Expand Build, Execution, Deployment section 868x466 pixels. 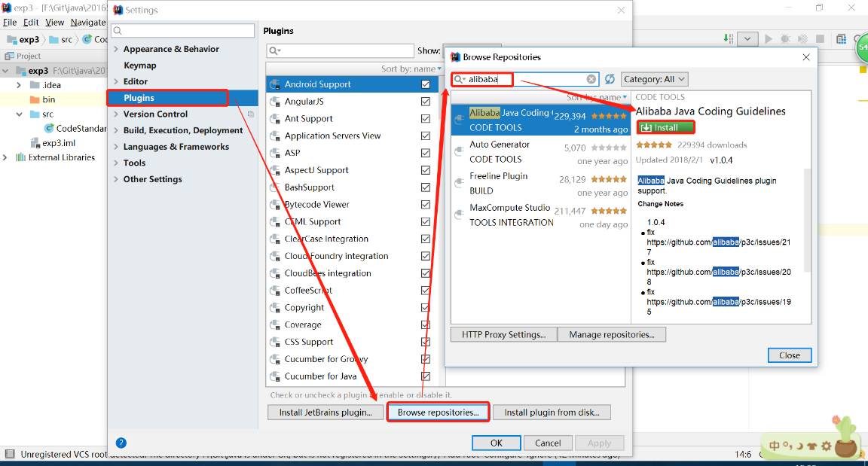point(116,130)
